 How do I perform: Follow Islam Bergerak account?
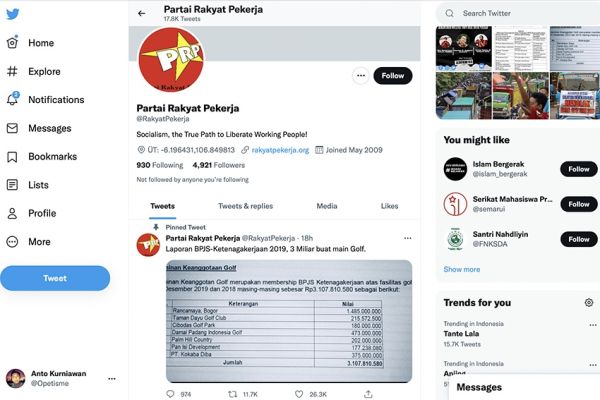579,169
